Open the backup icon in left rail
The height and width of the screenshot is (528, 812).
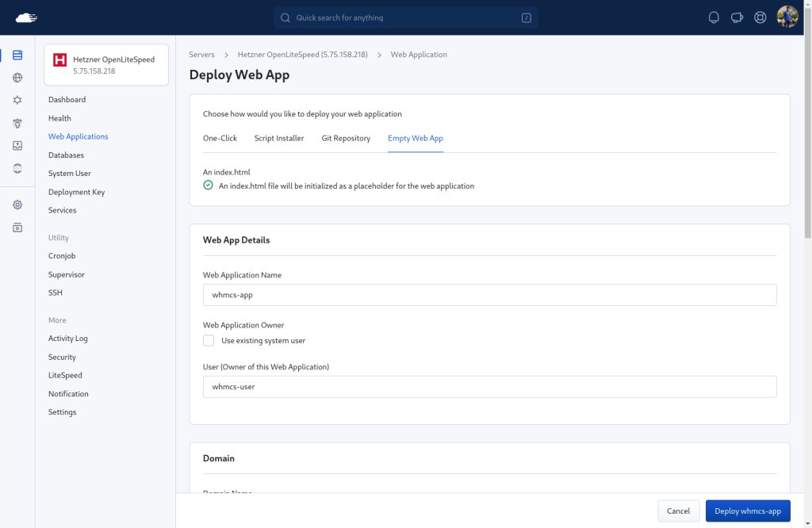tap(17, 145)
